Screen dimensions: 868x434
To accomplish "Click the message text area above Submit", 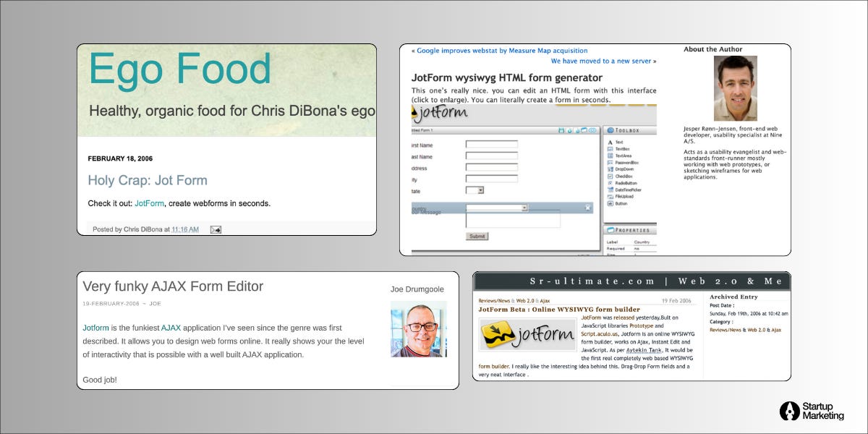I will point(513,219).
